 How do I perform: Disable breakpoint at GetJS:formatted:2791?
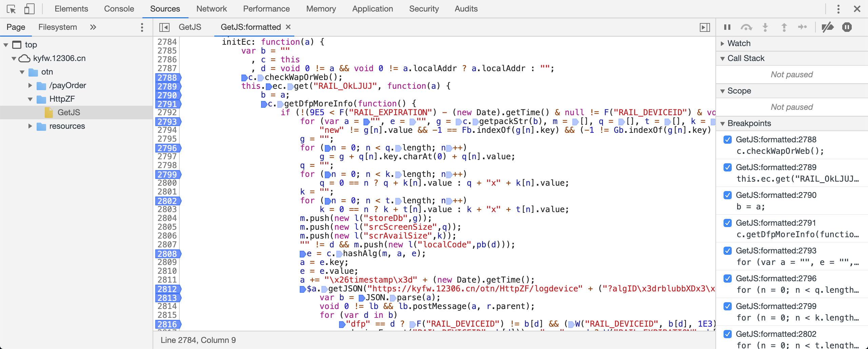click(x=728, y=223)
